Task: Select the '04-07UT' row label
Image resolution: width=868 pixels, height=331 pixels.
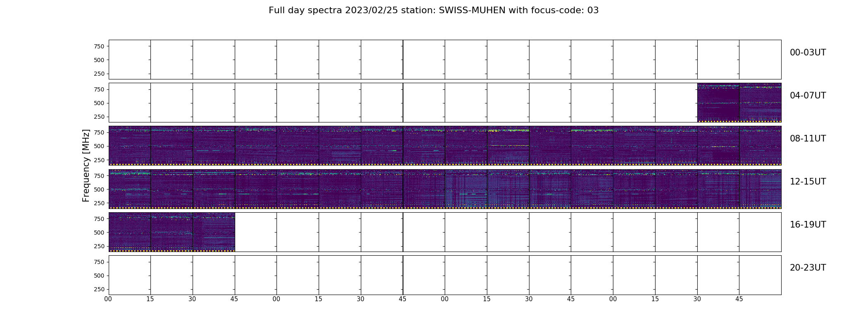Action: tap(808, 96)
